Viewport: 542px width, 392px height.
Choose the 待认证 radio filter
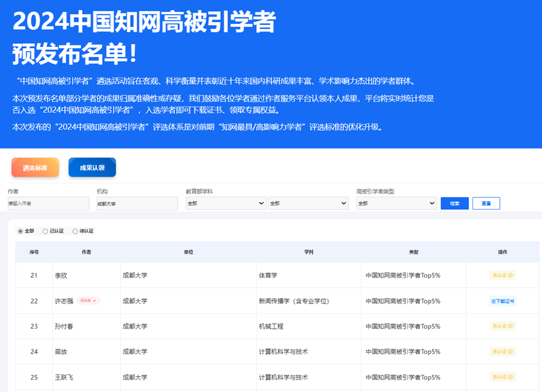[x=76, y=231]
